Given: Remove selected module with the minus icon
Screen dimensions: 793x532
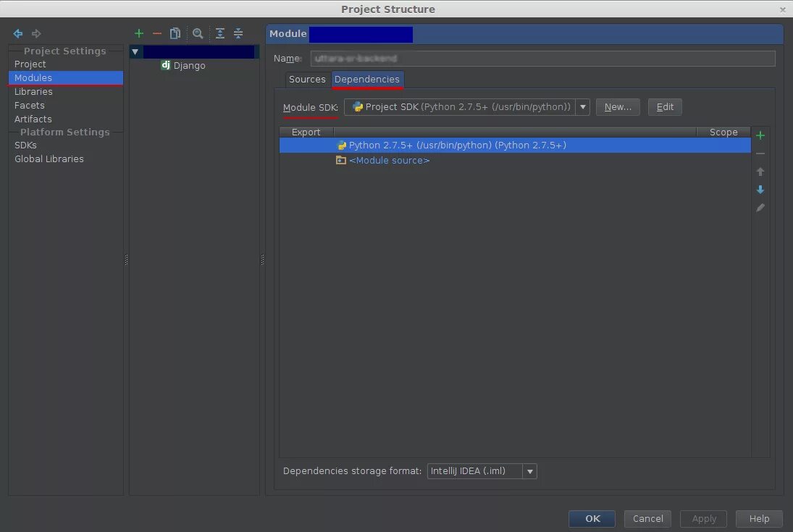Looking at the screenshot, I should pyautogui.click(x=157, y=33).
